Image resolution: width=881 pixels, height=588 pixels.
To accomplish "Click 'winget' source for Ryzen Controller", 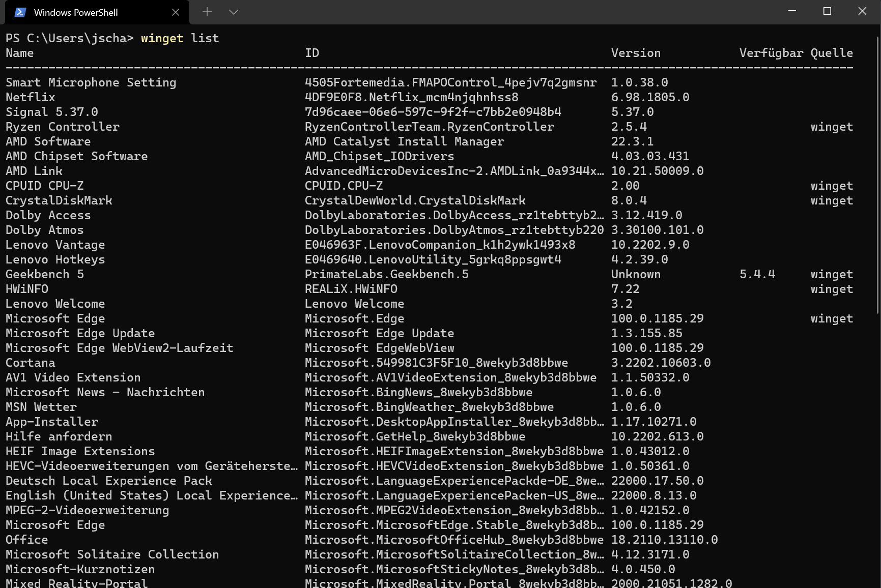I will [x=832, y=127].
